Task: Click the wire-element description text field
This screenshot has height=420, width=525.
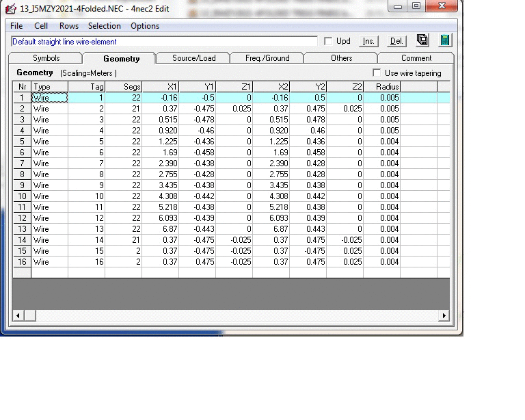Action: (164, 42)
